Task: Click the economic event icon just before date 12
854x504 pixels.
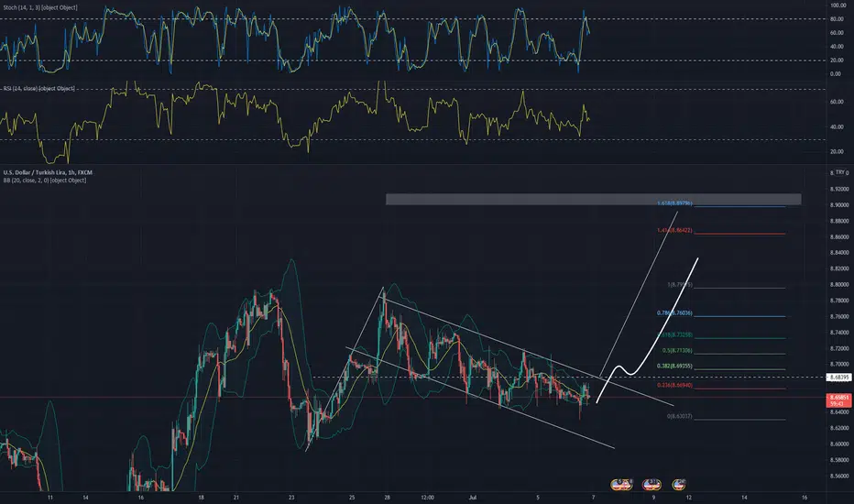Action: pos(679,484)
